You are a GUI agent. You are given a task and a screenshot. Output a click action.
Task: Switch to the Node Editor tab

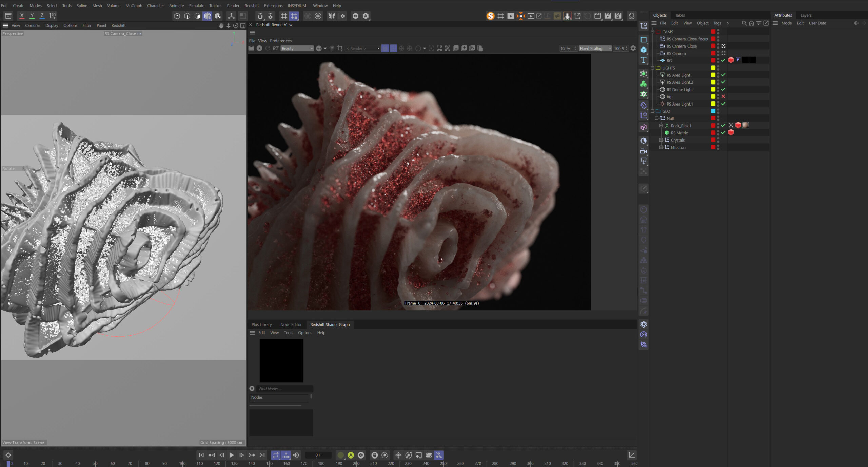[291, 324]
